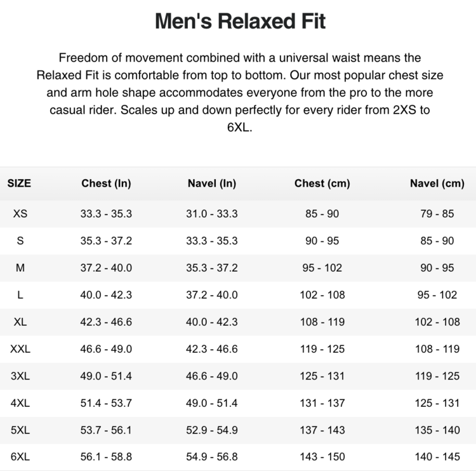Click the XL chest cm value 108 - 119
This screenshot has height=471, width=476.
(322, 322)
